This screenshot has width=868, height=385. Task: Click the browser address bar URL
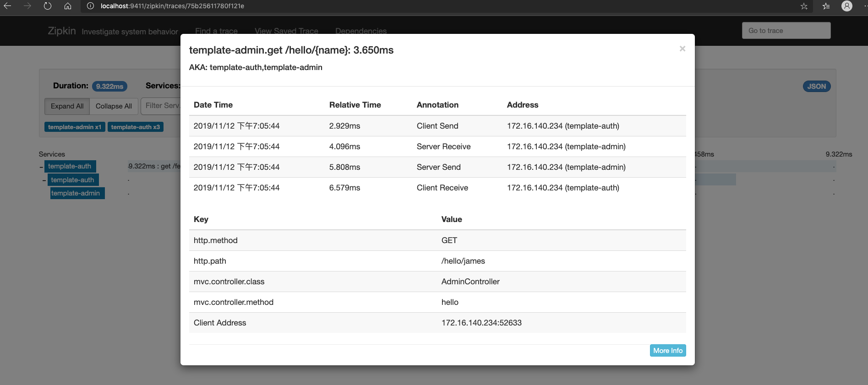pyautogui.click(x=172, y=6)
